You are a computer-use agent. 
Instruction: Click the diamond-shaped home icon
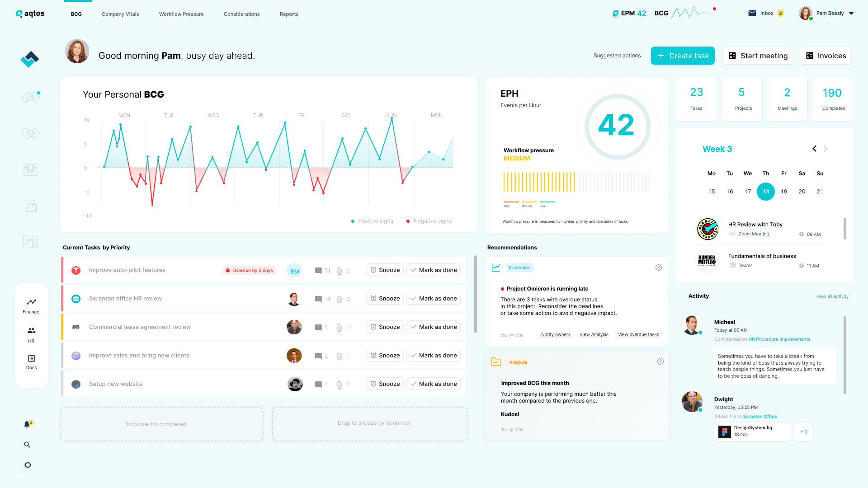tap(30, 58)
